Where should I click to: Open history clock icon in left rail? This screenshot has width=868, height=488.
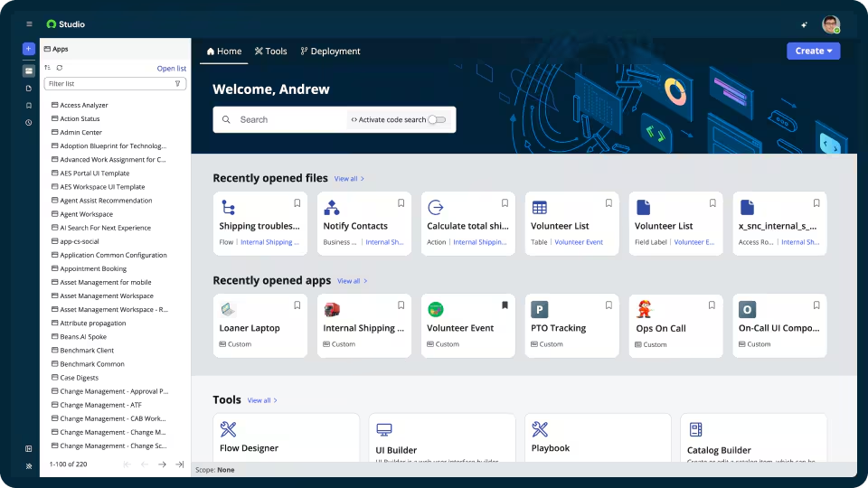[29, 122]
